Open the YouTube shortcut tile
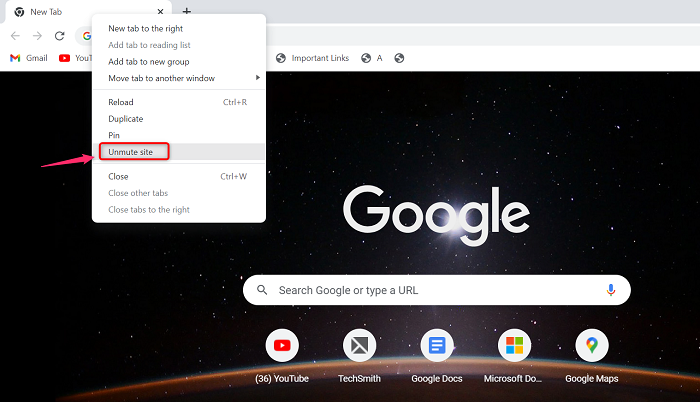This screenshot has width=700, height=402. tap(282, 356)
